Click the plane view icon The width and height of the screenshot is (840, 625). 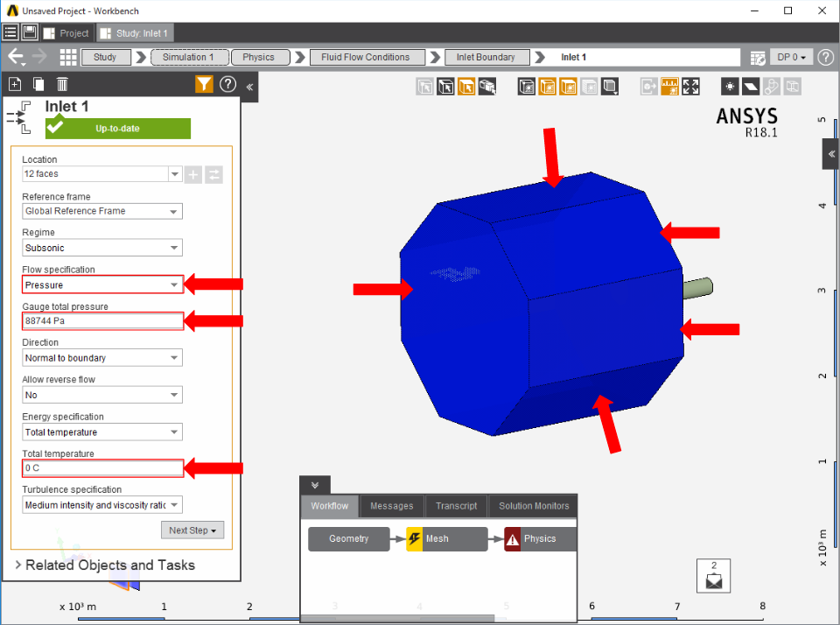pyautogui.click(x=751, y=87)
